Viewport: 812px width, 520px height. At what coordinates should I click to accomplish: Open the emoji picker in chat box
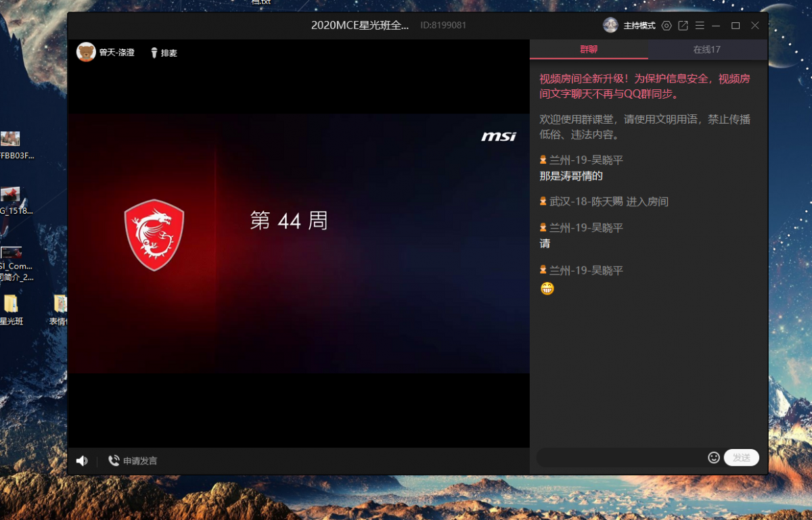pyautogui.click(x=714, y=458)
